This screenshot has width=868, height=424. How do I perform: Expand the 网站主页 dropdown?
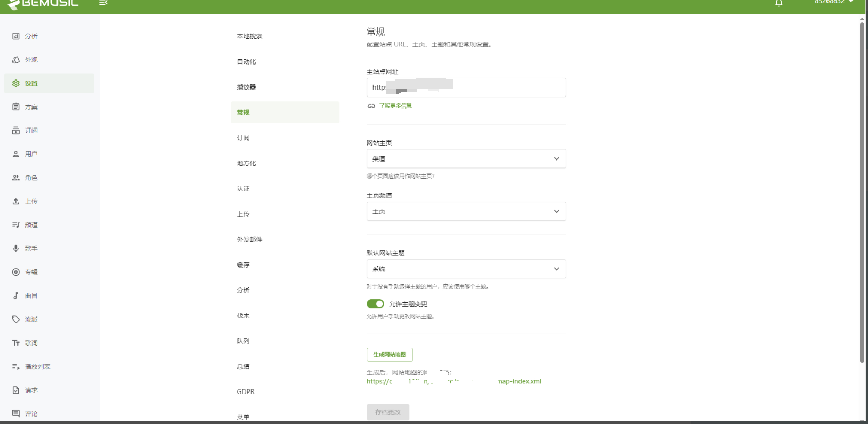pyautogui.click(x=466, y=159)
